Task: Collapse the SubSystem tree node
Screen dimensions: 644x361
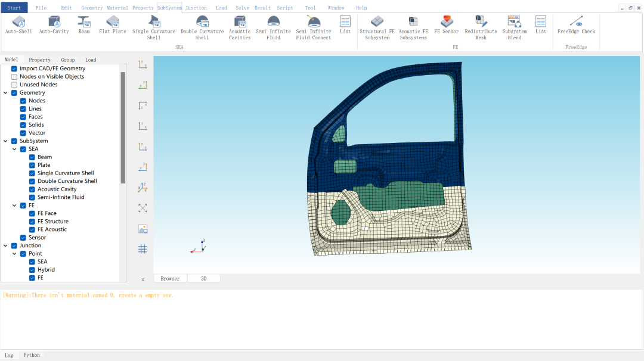Action: (x=5, y=141)
